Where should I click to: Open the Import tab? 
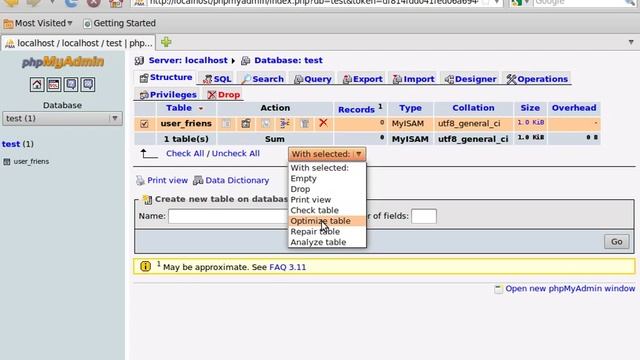click(x=413, y=79)
